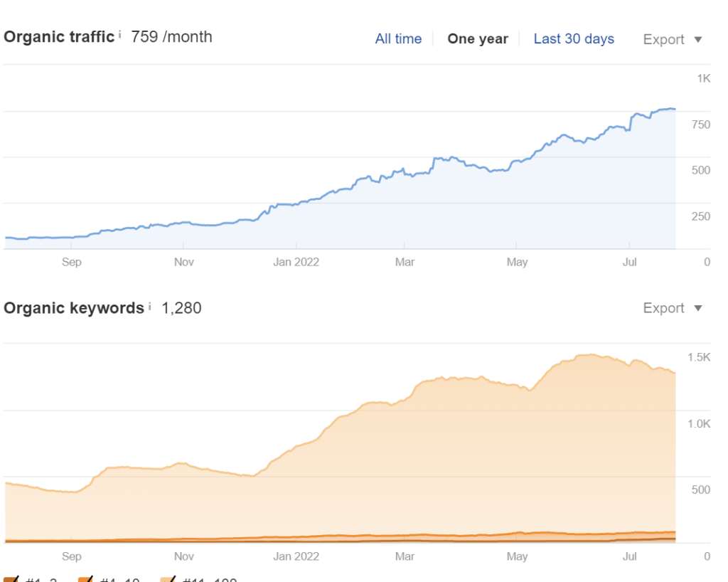Click the 750 label on traffic chart axis
This screenshot has width=728, height=582.
pos(700,125)
